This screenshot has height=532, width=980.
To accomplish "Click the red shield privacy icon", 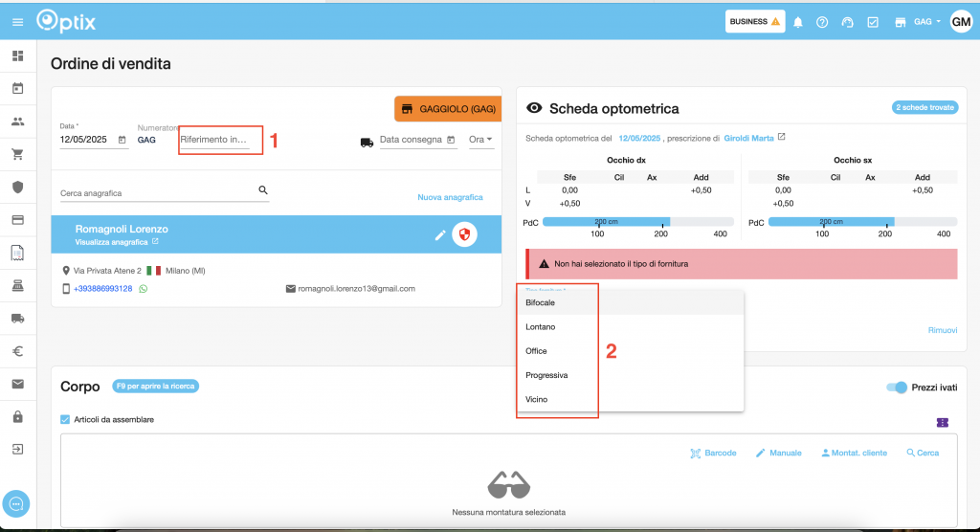I will [x=465, y=234].
